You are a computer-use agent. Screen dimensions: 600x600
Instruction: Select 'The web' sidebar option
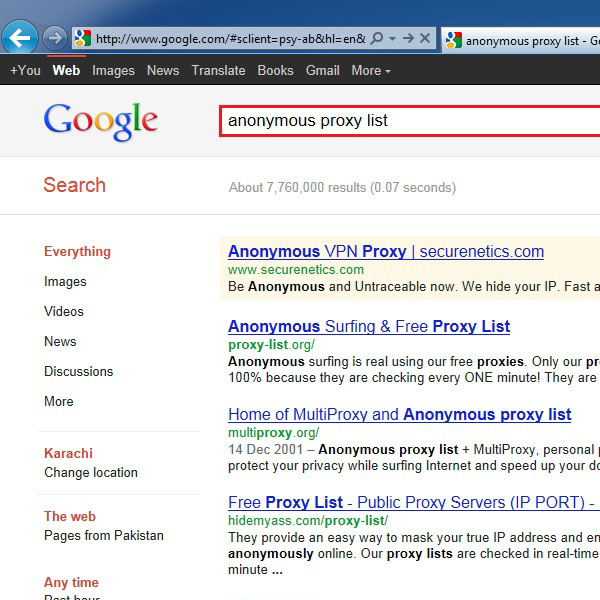[70, 516]
